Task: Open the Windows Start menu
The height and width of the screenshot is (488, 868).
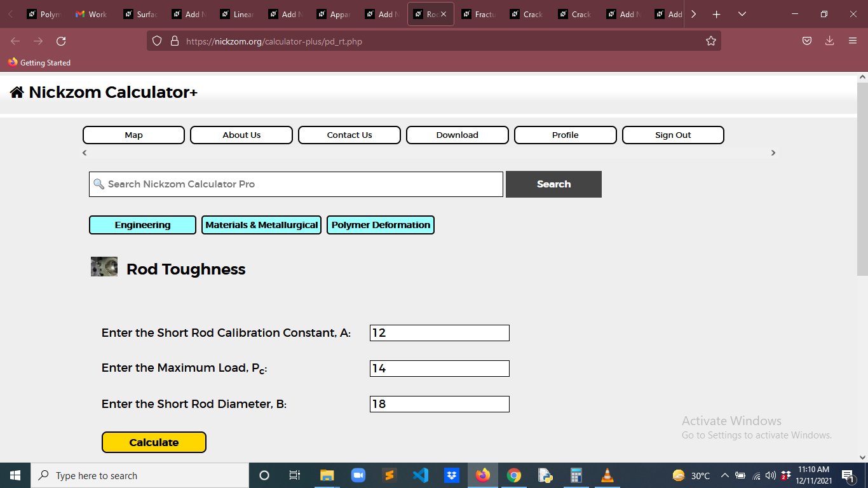Action: 15,475
